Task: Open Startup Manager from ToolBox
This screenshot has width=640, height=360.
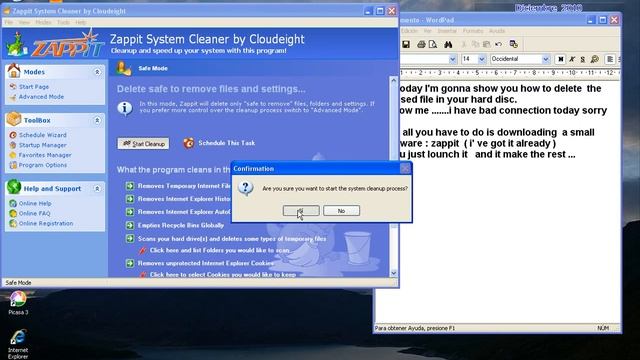Action: (42, 145)
